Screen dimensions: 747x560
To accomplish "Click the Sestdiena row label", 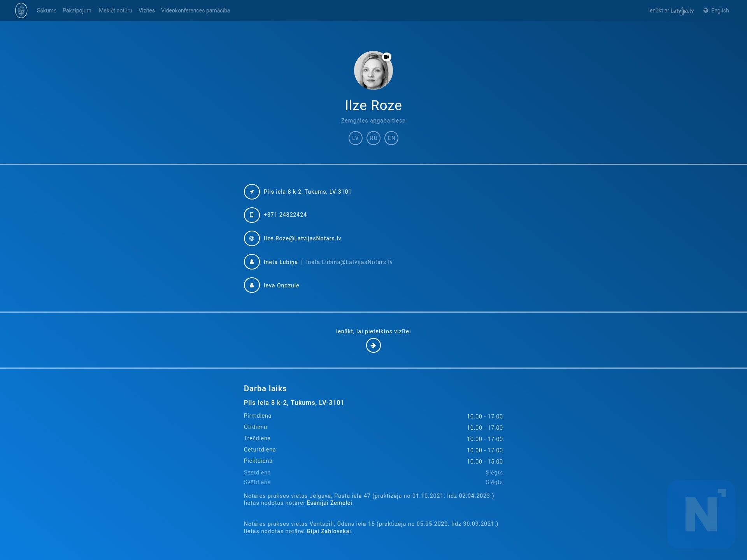I will [x=257, y=472].
